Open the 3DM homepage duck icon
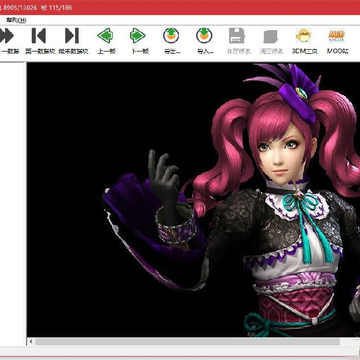 coord(304,36)
